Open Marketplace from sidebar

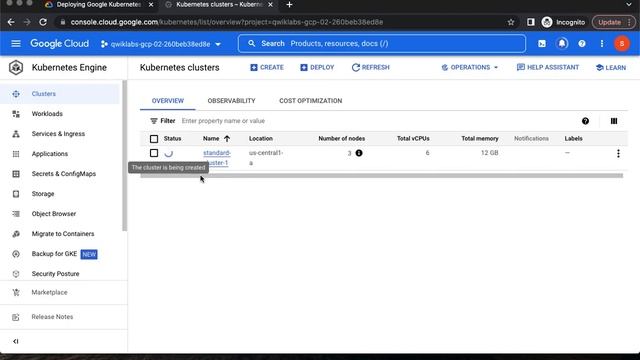point(49,292)
